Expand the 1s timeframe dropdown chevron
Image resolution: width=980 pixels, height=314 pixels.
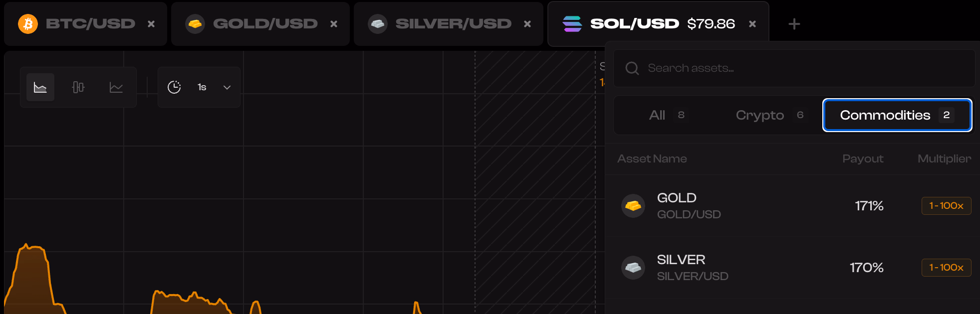[227, 87]
